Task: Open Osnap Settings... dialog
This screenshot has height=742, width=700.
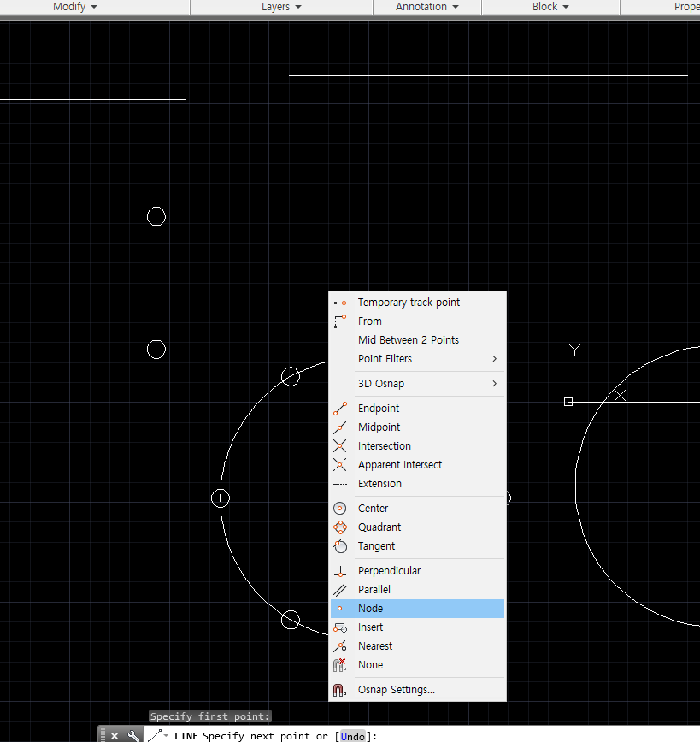Action: point(417,690)
